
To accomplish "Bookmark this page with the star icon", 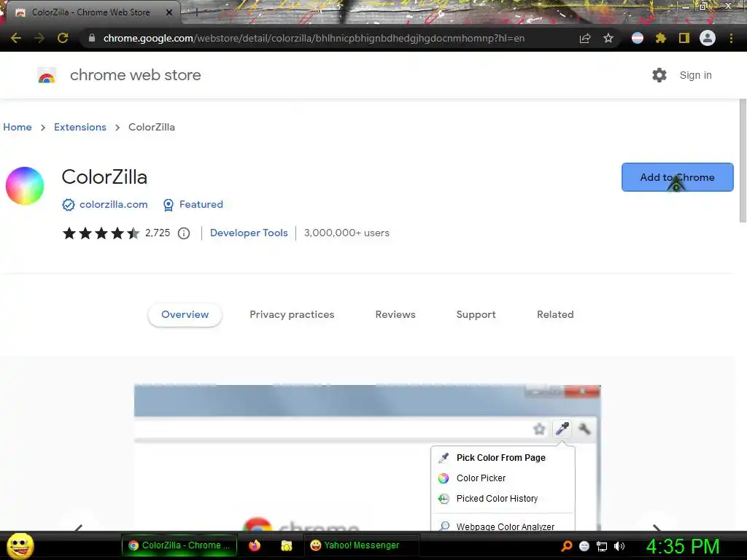I will pos(608,38).
